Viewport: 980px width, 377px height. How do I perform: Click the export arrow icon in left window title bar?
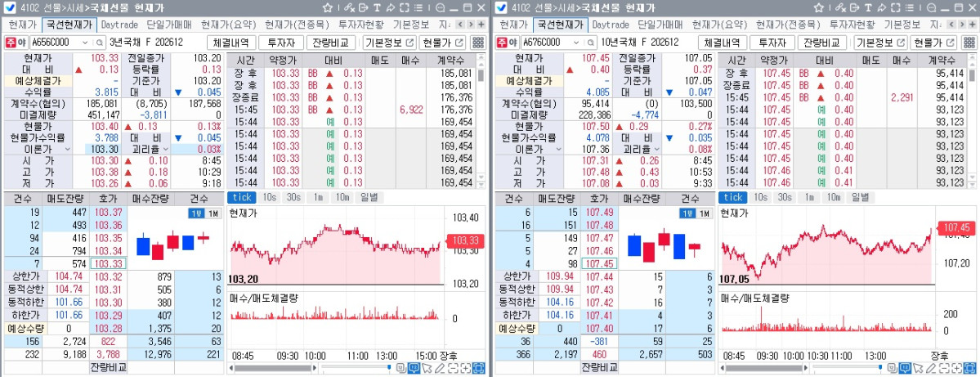363,8
